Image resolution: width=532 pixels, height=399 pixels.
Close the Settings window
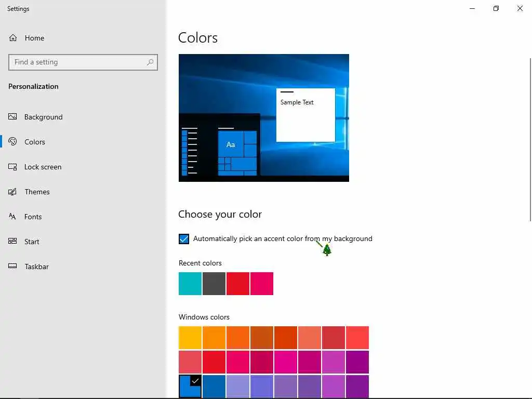click(520, 8)
